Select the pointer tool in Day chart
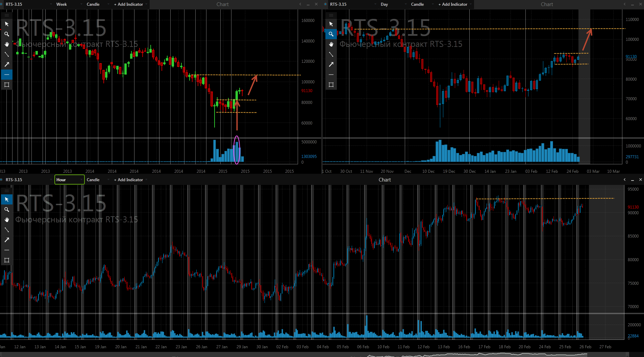Image resolution: width=644 pixels, height=357 pixels. point(331,24)
